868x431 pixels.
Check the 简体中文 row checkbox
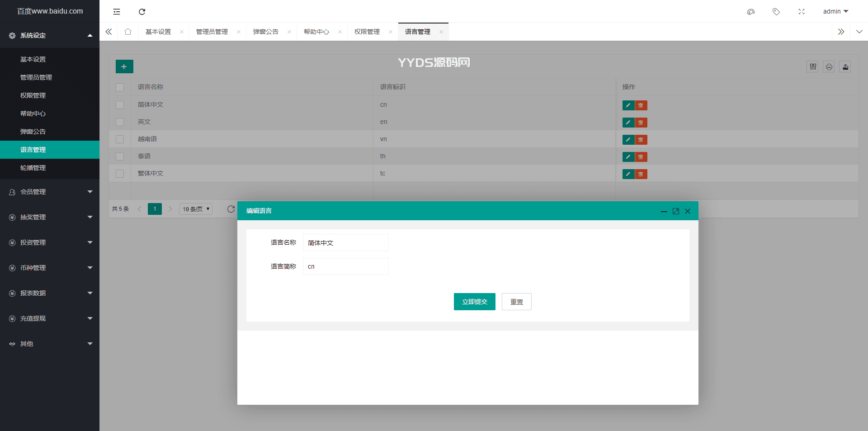pyautogui.click(x=120, y=105)
